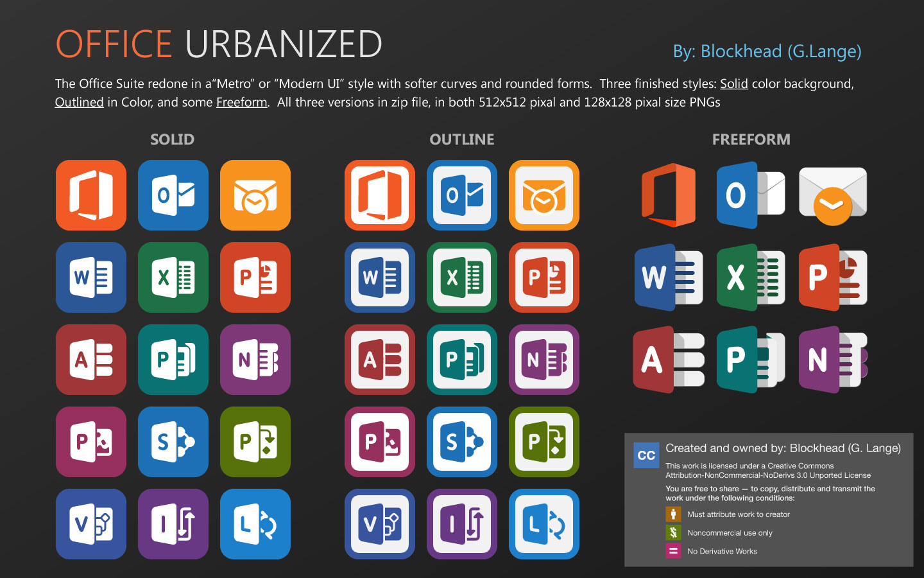Click the freeform Word icon
Image resolution: width=924 pixels, height=578 pixels.
coord(669,277)
